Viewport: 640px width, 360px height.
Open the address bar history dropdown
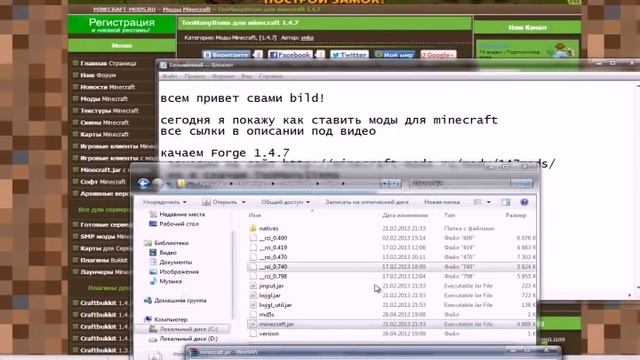point(384,184)
